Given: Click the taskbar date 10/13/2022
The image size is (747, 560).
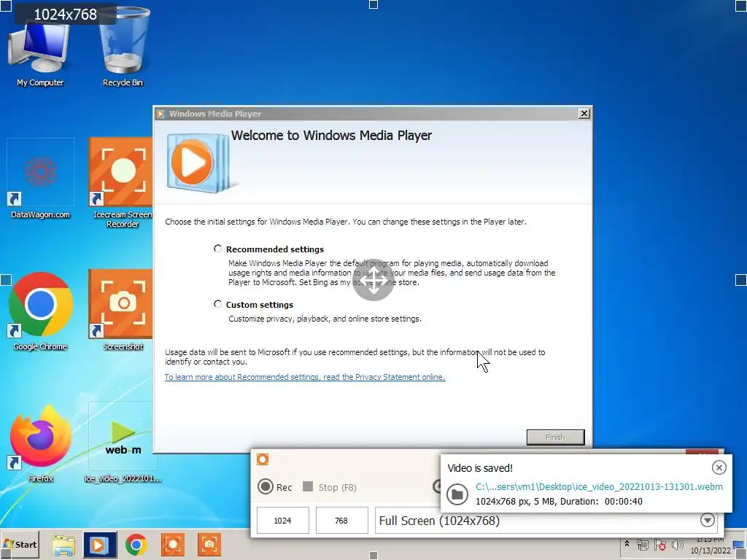Looking at the screenshot, I should point(711,551).
